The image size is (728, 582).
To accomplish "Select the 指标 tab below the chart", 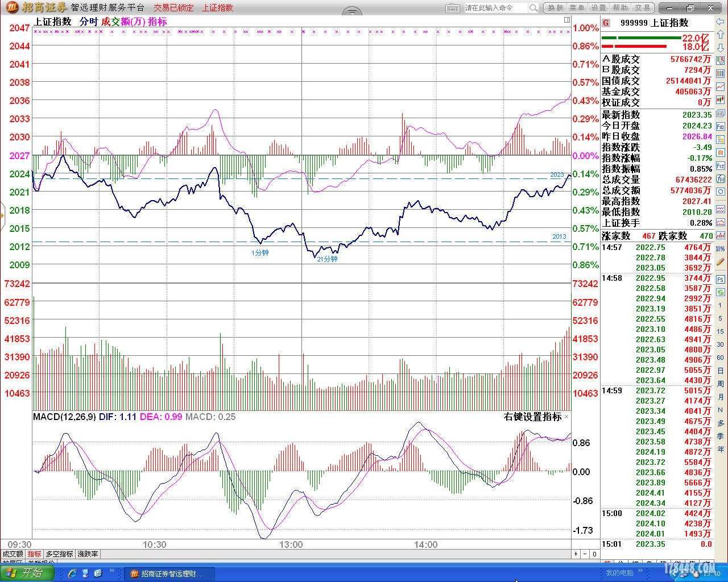I will tap(35, 554).
